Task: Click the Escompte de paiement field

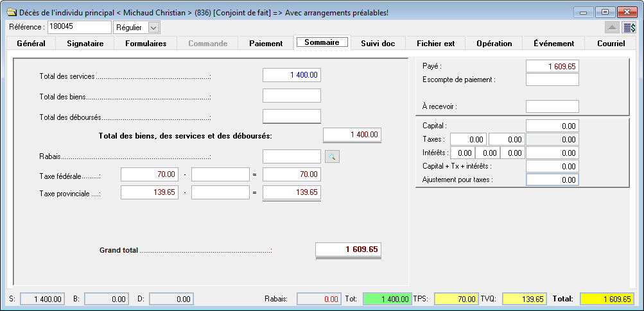Action: [552, 80]
